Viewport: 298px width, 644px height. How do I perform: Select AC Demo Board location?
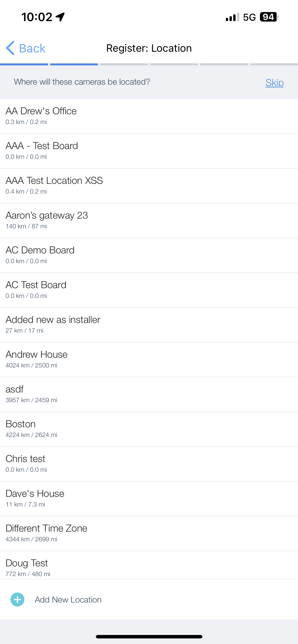[x=149, y=255]
